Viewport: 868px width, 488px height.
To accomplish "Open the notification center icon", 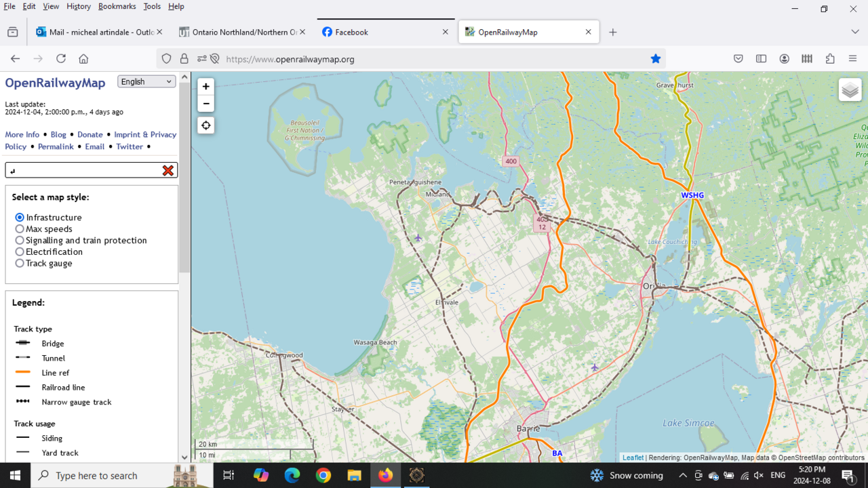I will (x=848, y=476).
